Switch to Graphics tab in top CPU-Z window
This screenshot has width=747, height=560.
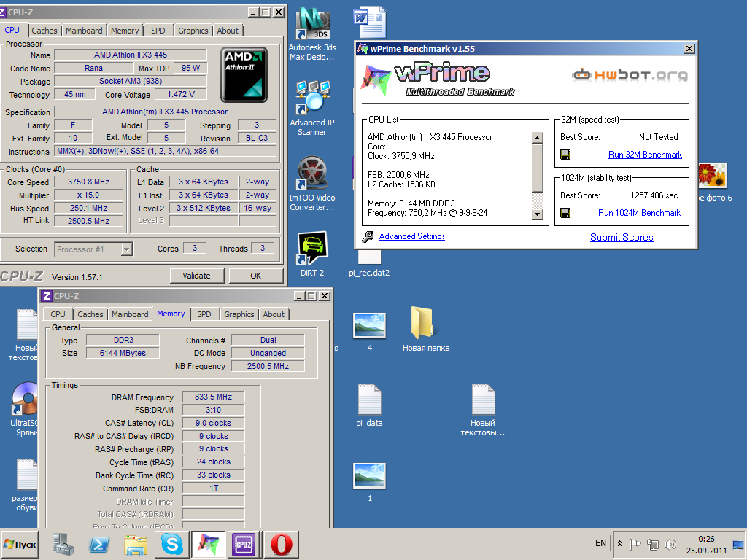pos(193,31)
